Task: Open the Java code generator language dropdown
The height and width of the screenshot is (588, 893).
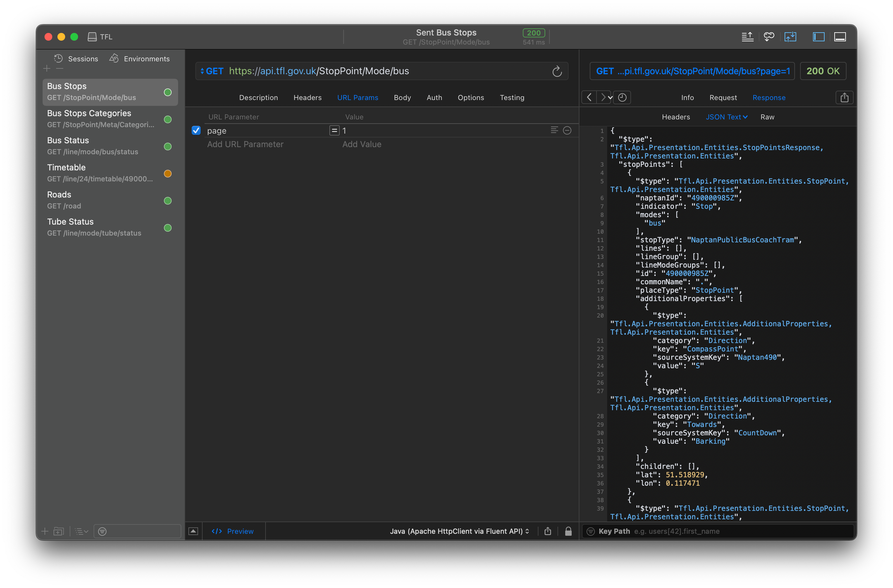Action: pyautogui.click(x=459, y=531)
